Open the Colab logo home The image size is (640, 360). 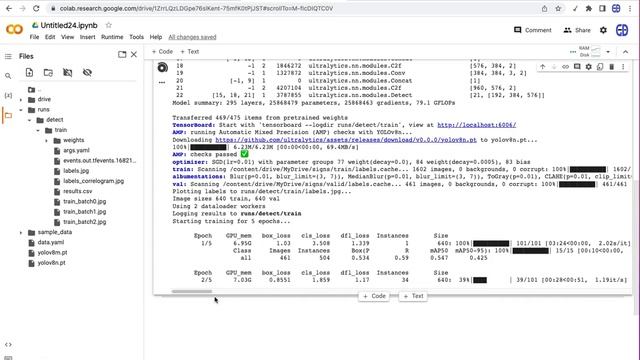pos(14,29)
